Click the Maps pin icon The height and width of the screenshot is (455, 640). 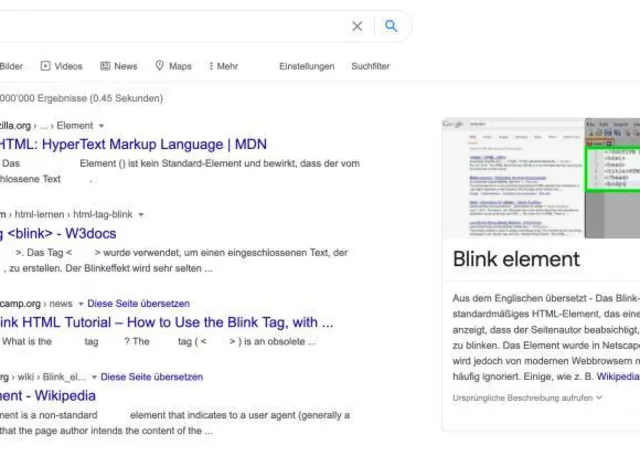(160, 65)
